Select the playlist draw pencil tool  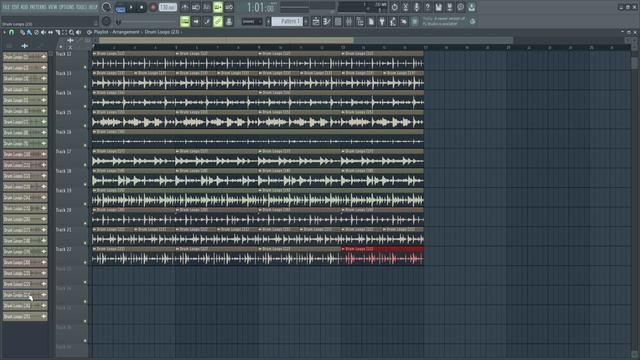(22, 32)
